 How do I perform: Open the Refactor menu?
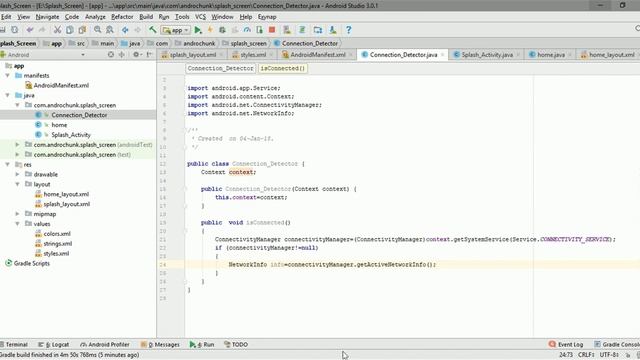[122, 17]
